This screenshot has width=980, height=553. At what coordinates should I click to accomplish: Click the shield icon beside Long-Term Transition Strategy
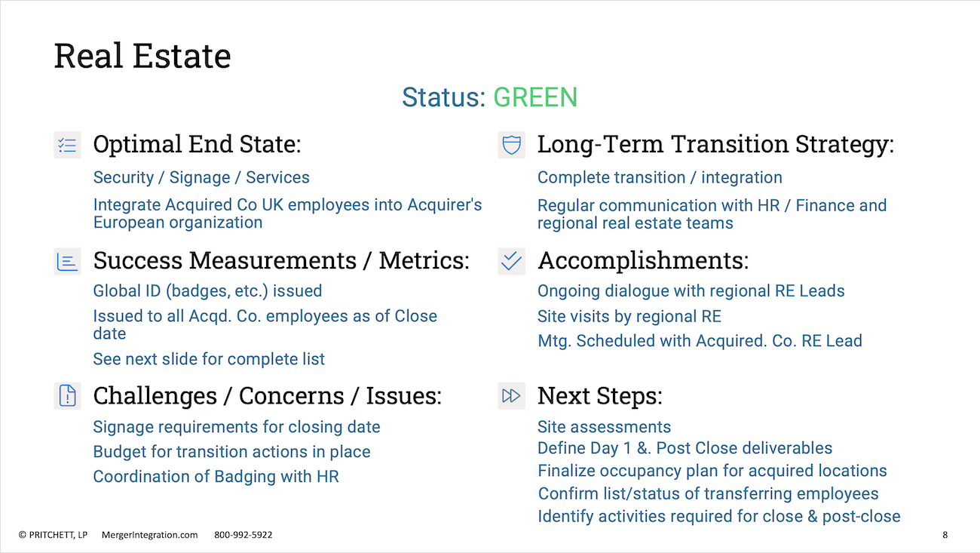pos(512,145)
